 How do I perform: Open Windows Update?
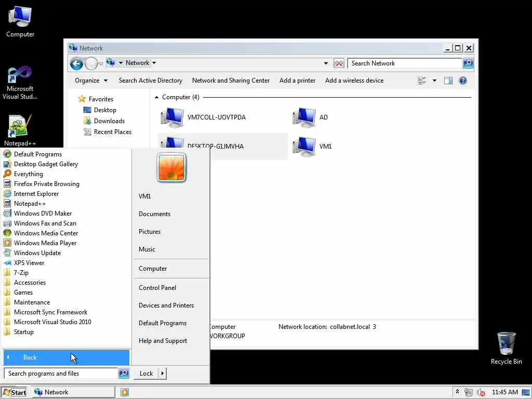point(37,253)
